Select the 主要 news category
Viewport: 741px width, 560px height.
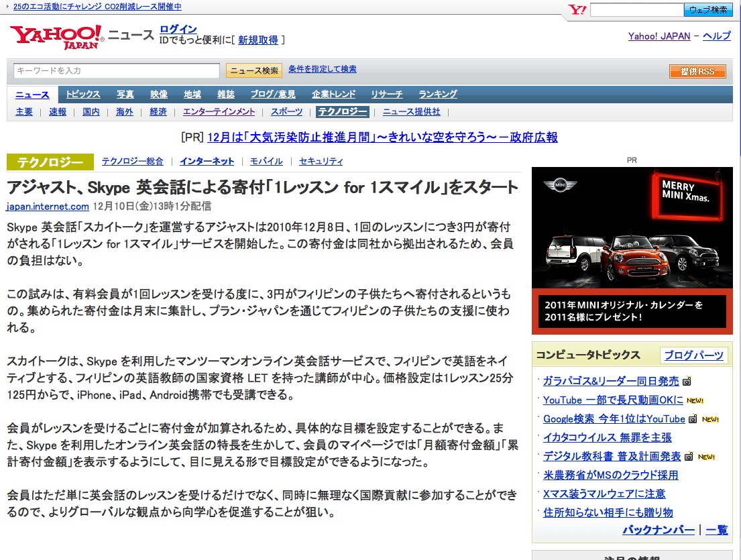[24, 112]
